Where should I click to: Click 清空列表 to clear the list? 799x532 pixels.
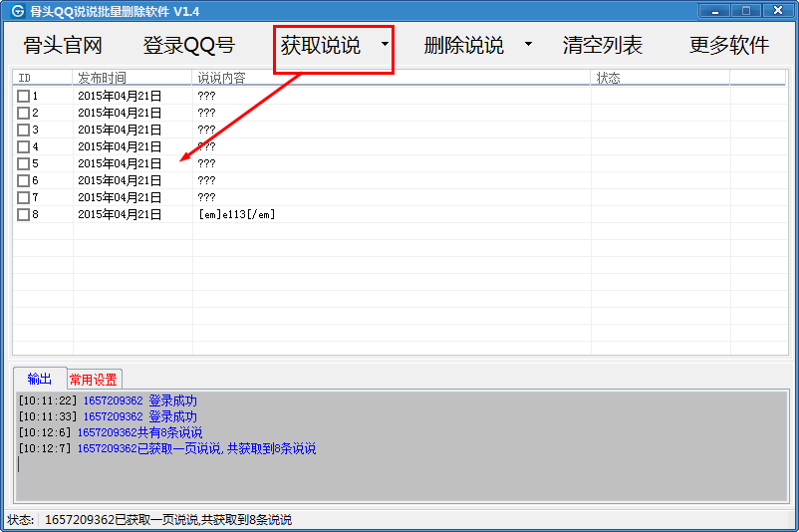tap(603, 46)
